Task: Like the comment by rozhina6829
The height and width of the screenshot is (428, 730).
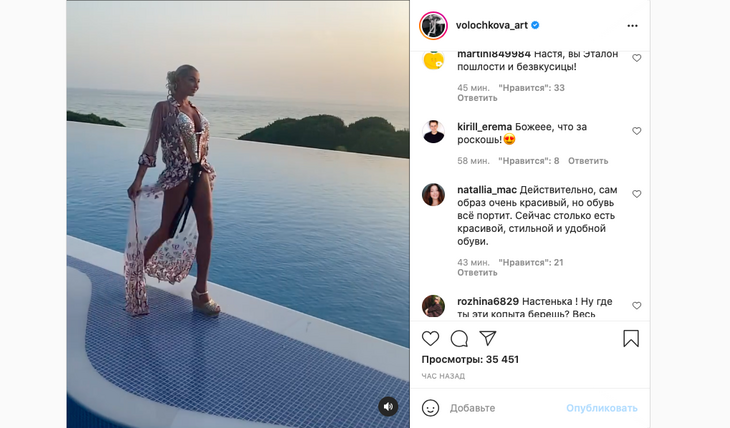Action: (637, 306)
